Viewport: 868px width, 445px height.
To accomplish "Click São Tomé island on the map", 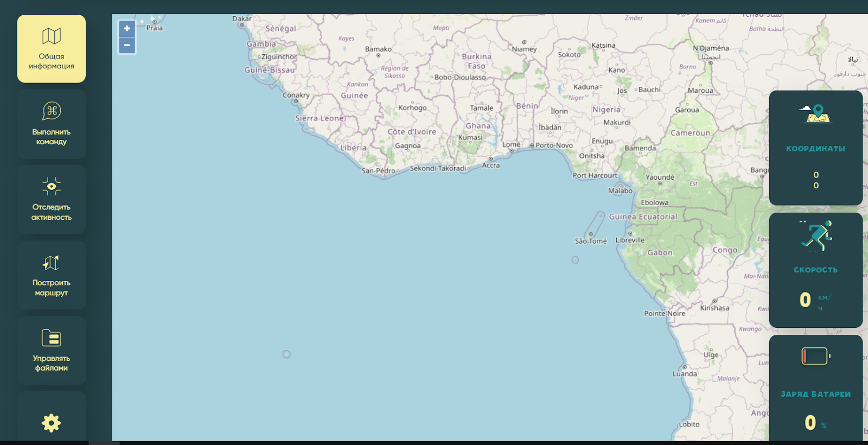I will point(591,234).
